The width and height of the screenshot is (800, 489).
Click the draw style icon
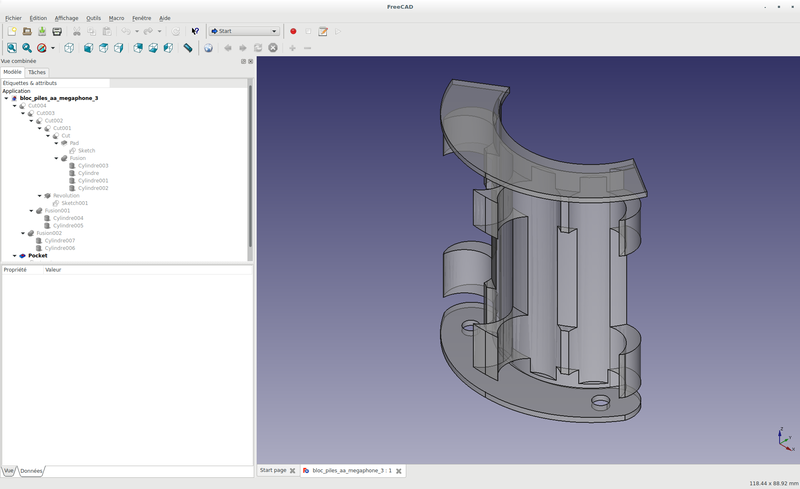42,48
